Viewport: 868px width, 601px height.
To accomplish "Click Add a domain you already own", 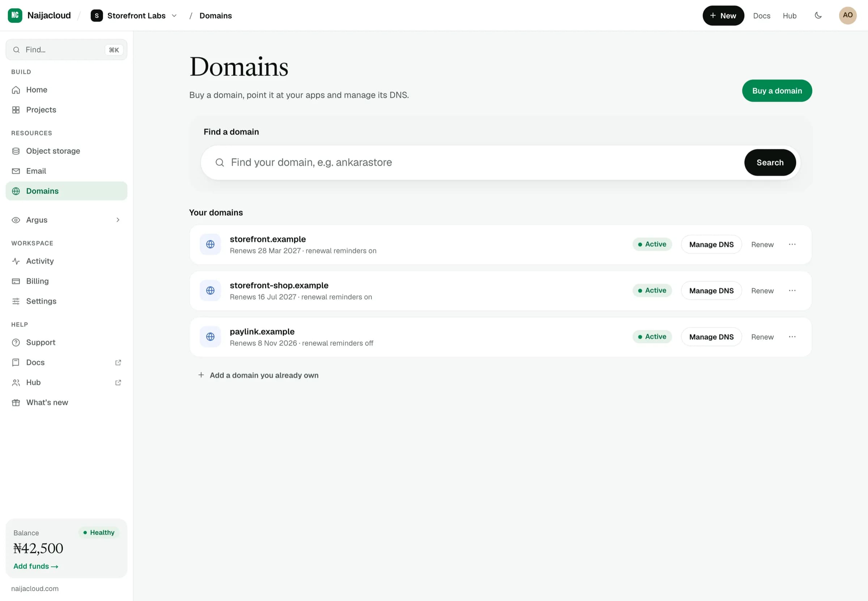I will pos(258,375).
